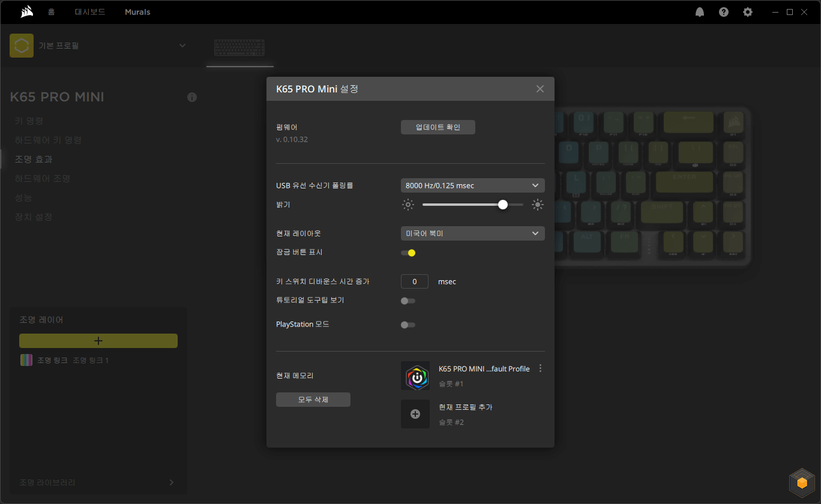Open the iCUE settings gear icon
The image size is (821, 504).
(x=748, y=12)
